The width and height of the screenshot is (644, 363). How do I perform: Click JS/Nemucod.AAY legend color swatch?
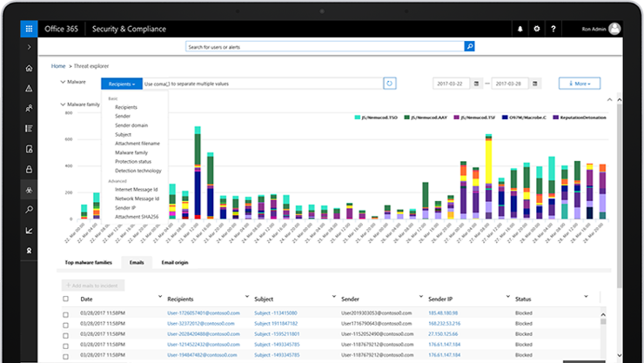point(406,118)
